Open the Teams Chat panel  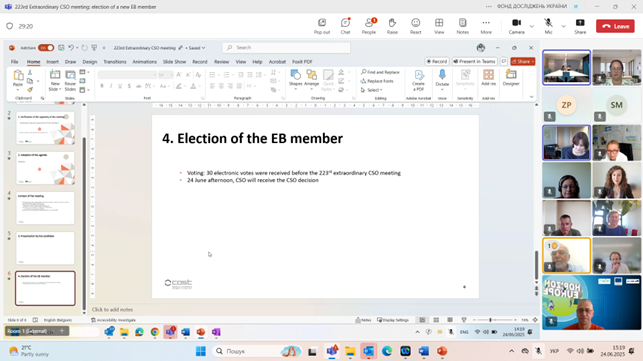point(345,26)
